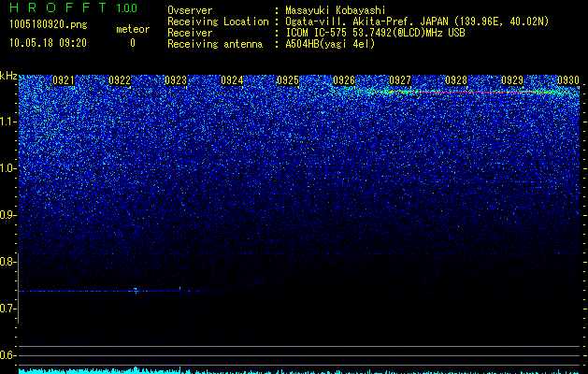Click the kHz axis unit label
The width and height of the screenshot is (588, 374).
pos(8,76)
